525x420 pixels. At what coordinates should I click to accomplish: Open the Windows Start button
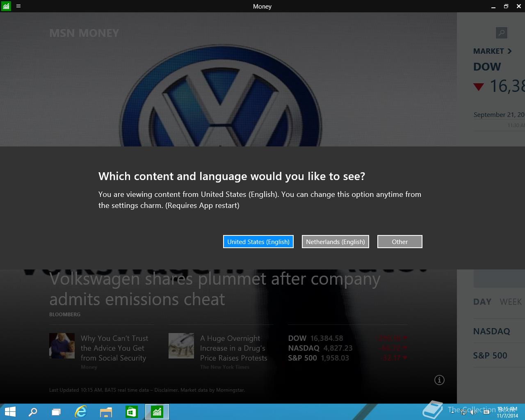click(x=10, y=412)
